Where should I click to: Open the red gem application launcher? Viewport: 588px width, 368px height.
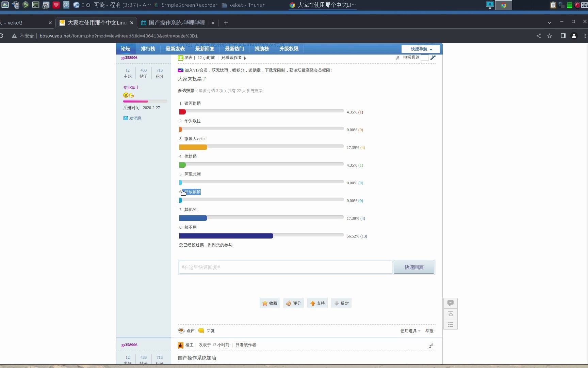pos(56,5)
